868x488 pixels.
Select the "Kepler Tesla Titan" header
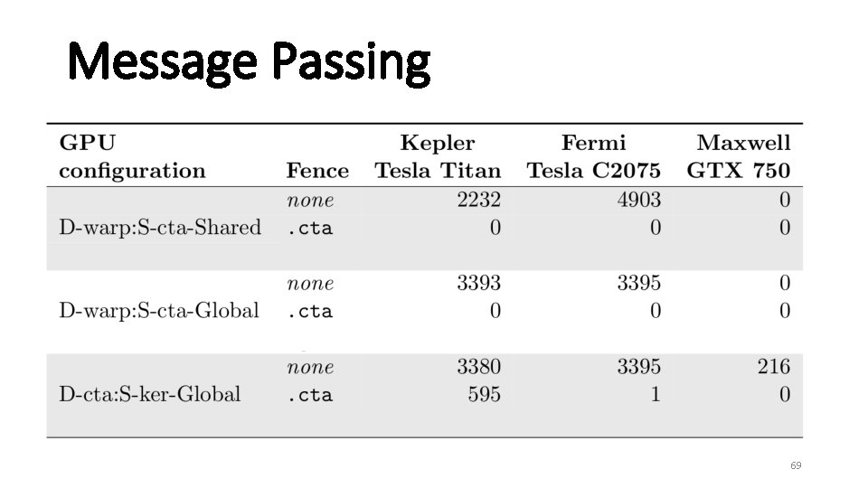click(438, 156)
